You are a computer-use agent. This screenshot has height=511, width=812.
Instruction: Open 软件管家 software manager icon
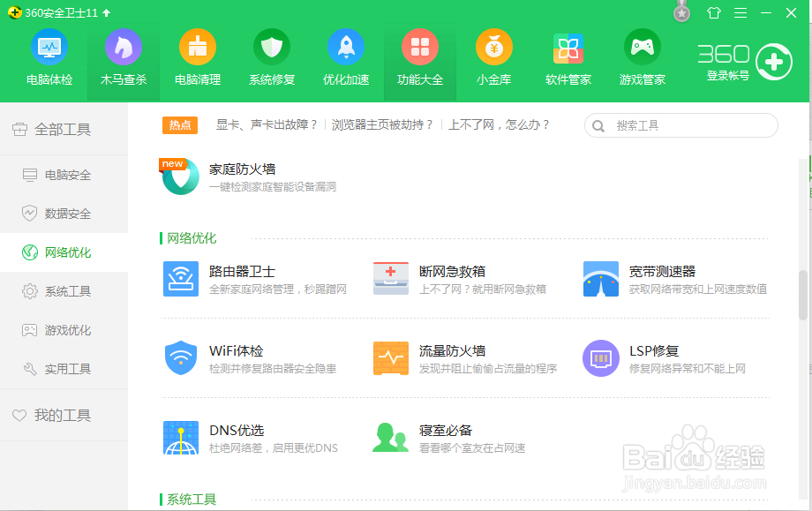coord(568,47)
